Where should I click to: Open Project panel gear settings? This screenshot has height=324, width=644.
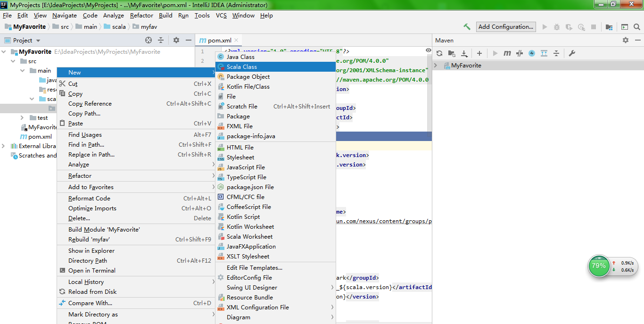pos(176,41)
